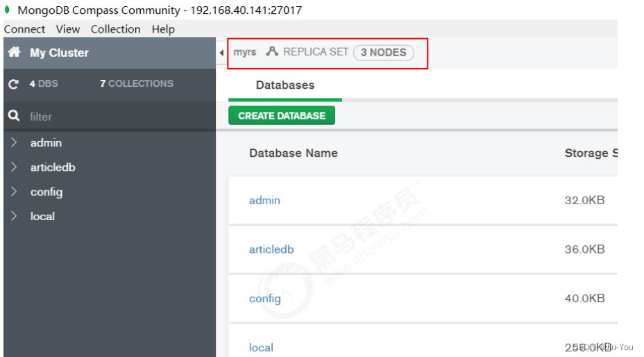
Task: Select config in the sidebar tree
Action: (46, 192)
